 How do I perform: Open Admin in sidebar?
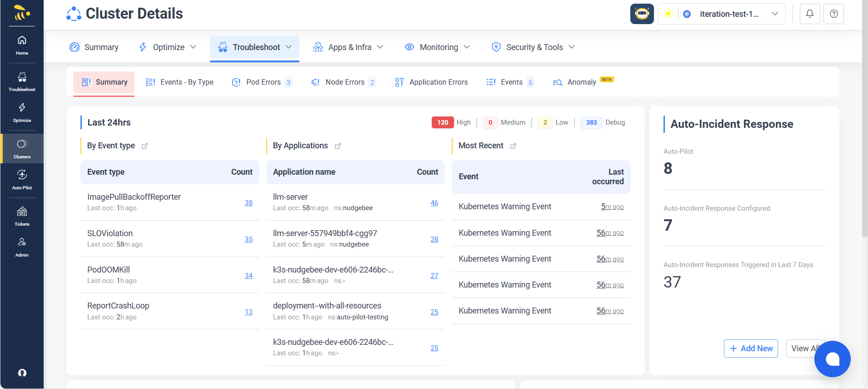coord(22,247)
